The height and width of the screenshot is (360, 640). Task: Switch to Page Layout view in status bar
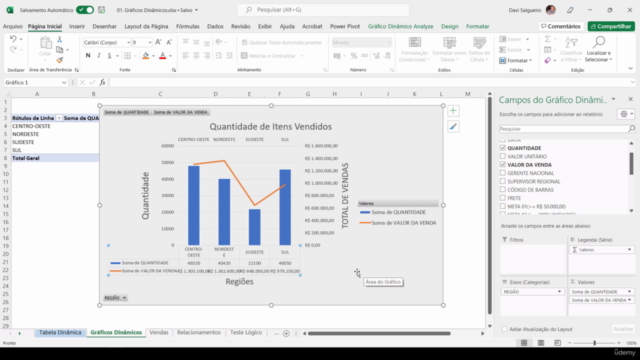[541, 343]
